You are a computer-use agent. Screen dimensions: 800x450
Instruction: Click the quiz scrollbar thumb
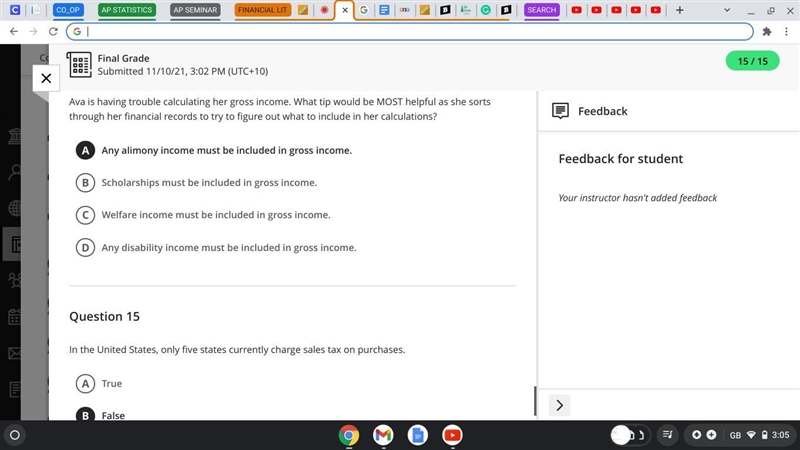pyautogui.click(x=535, y=401)
